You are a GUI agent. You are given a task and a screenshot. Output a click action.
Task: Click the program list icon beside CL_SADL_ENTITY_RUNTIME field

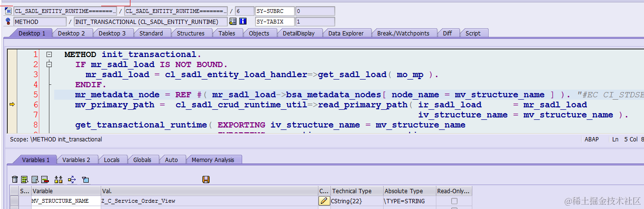[8, 11]
